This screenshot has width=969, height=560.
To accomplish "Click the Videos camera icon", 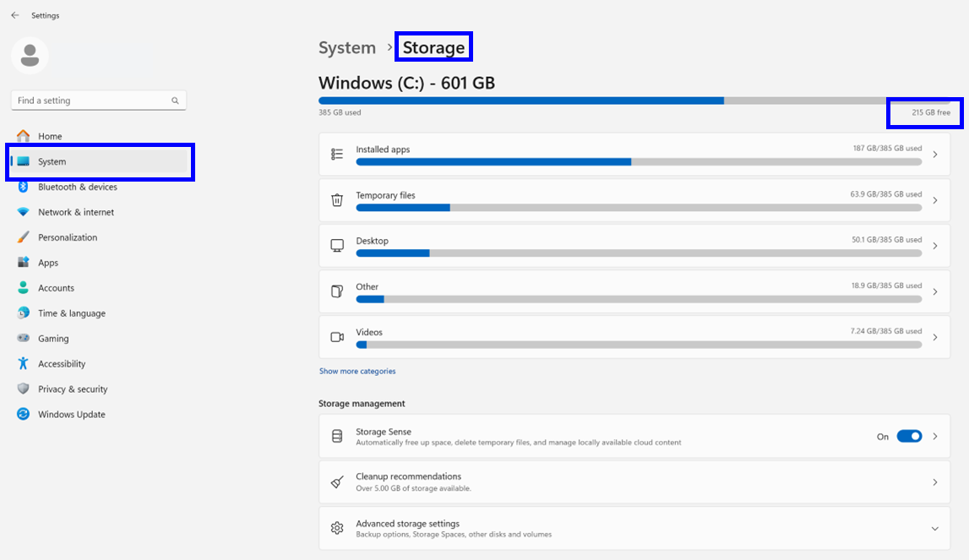I will [x=337, y=337].
